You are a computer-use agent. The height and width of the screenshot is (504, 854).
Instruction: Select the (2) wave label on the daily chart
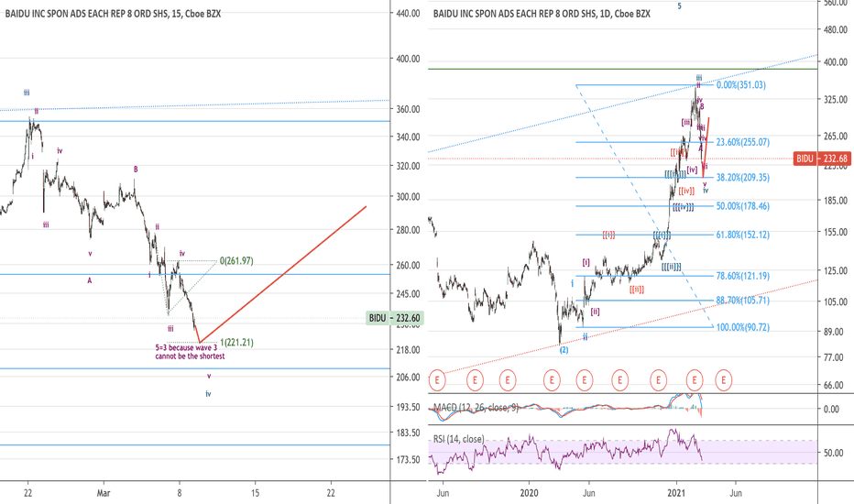[x=564, y=350]
